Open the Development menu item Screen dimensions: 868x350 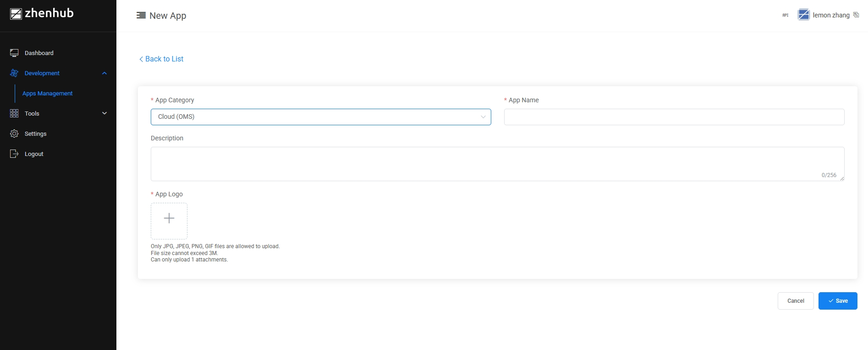42,73
